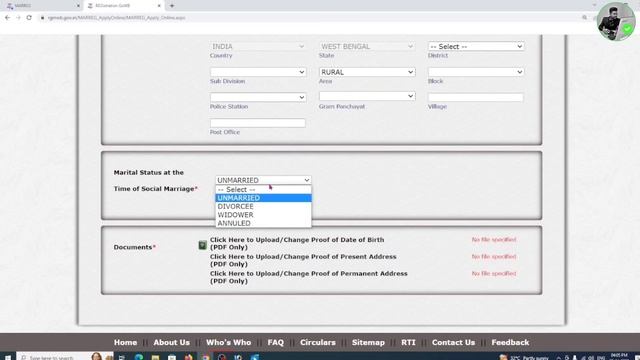The width and height of the screenshot is (640, 360).
Task: Open the State dropdown showing WEST BENGAL
Action: pyautogui.click(x=367, y=47)
